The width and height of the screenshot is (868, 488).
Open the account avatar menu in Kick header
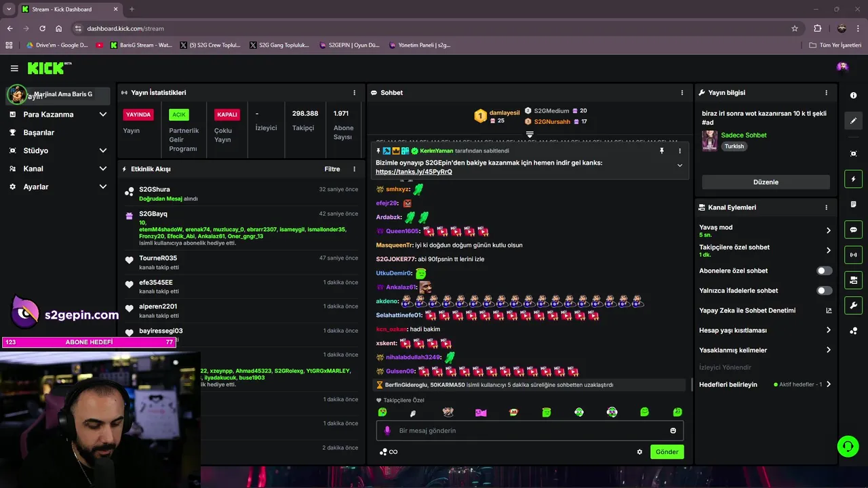click(842, 66)
